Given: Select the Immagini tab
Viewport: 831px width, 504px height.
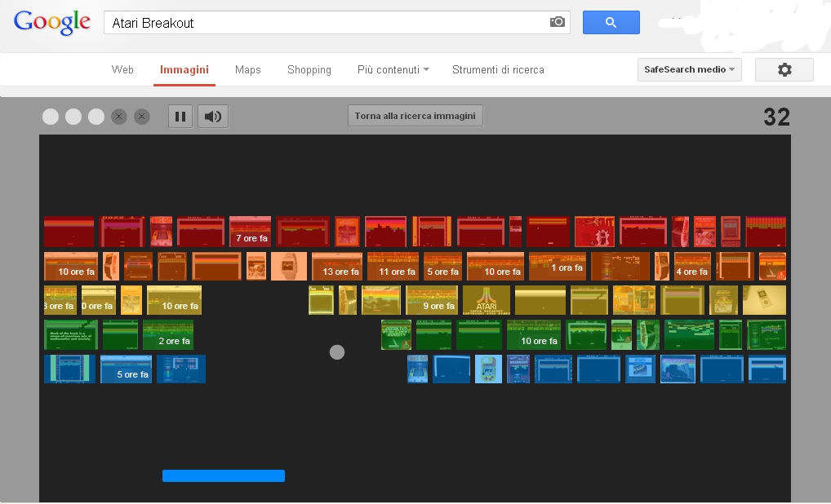Looking at the screenshot, I should tap(184, 69).
